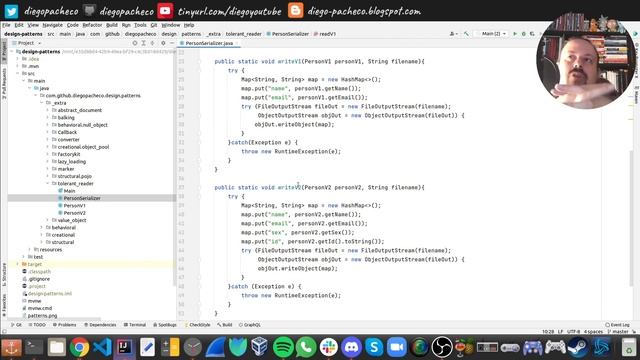Open OBS Studio from the dock
This screenshot has height=360, width=640.
click(442, 347)
